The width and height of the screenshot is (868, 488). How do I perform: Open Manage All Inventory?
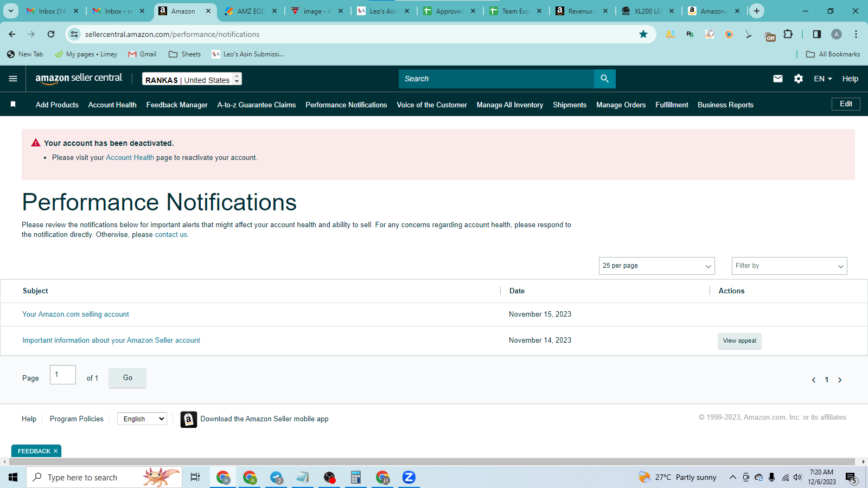point(510,105)
